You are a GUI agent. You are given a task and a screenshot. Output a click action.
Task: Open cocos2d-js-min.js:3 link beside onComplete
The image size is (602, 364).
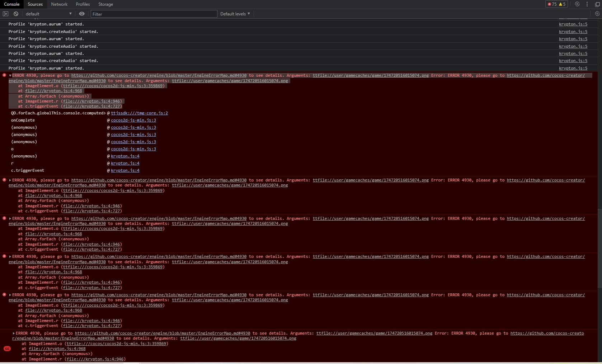point(133,120)
